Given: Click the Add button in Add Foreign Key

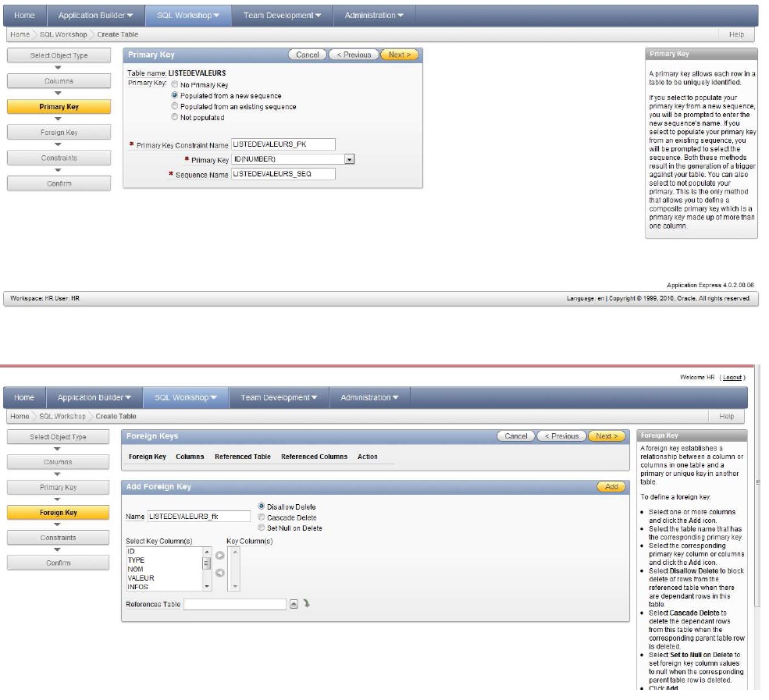Looking at the screenshot, I should click(611, 487).
